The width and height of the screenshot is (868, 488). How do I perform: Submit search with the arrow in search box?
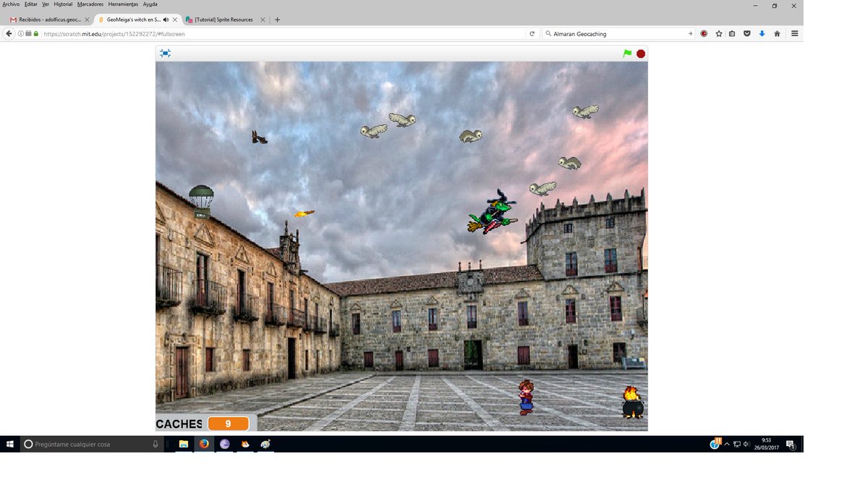click(x=690, y=34)
